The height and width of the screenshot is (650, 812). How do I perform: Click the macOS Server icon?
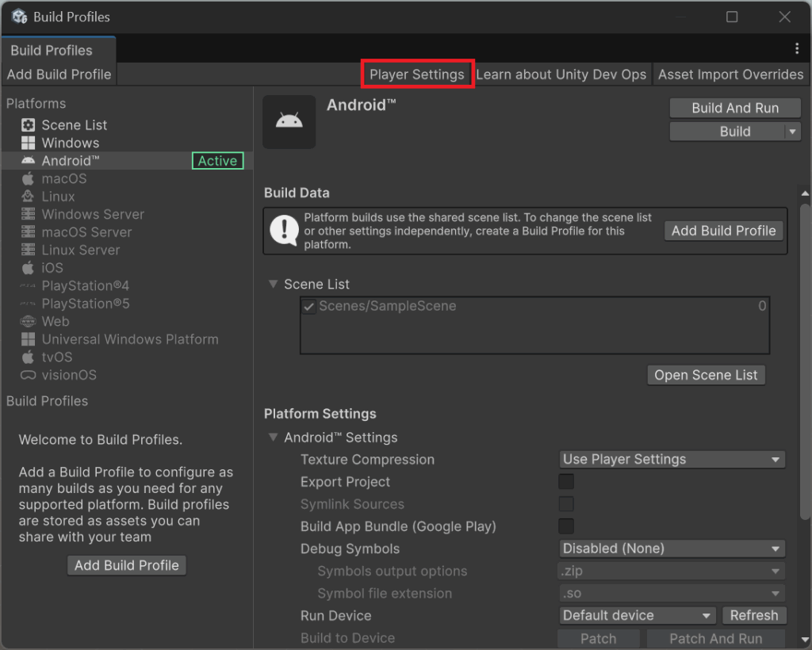coord(28,231)
